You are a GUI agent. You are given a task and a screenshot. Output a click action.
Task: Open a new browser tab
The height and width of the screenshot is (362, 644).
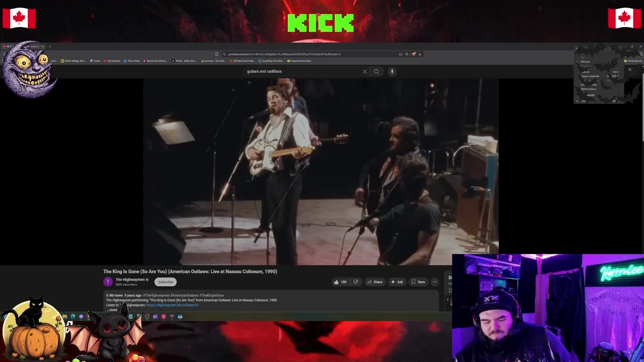pos(50,46)
